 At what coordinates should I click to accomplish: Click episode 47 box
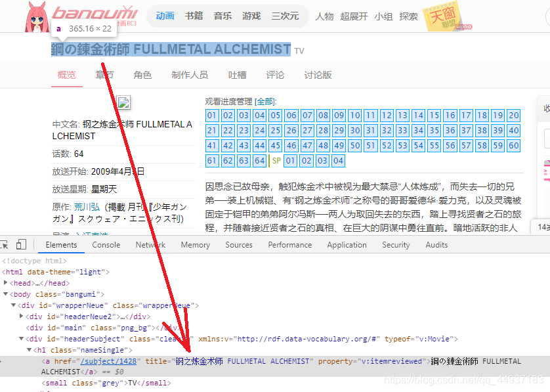[x=307, y=146]
